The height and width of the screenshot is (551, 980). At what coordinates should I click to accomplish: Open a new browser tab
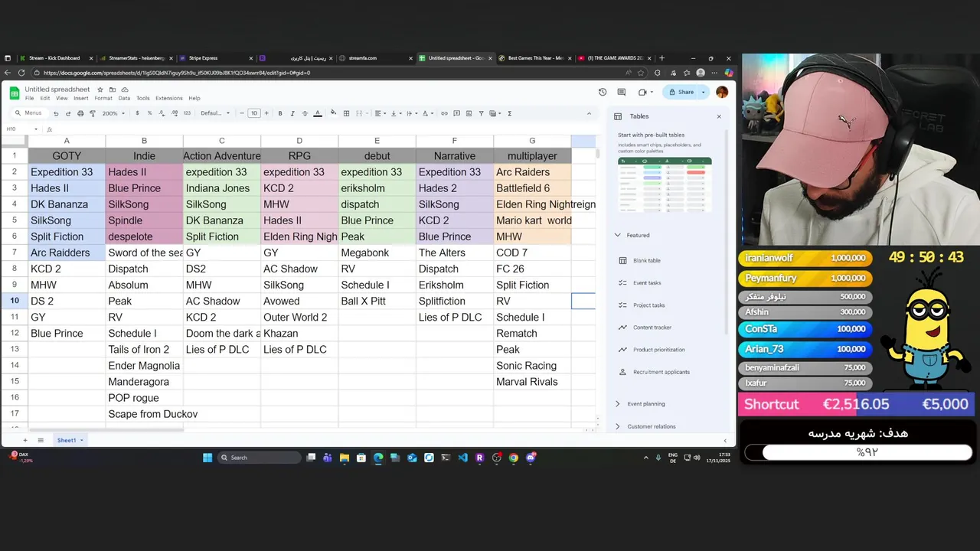(x=661, y=58)
